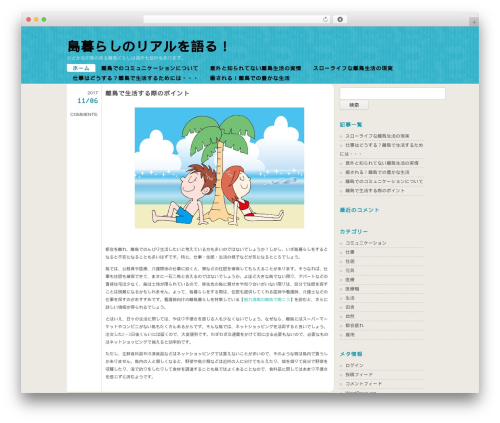Open the 仕事 category
The width and height of the screenshot is (500, 423).
[x=350, y=252]
